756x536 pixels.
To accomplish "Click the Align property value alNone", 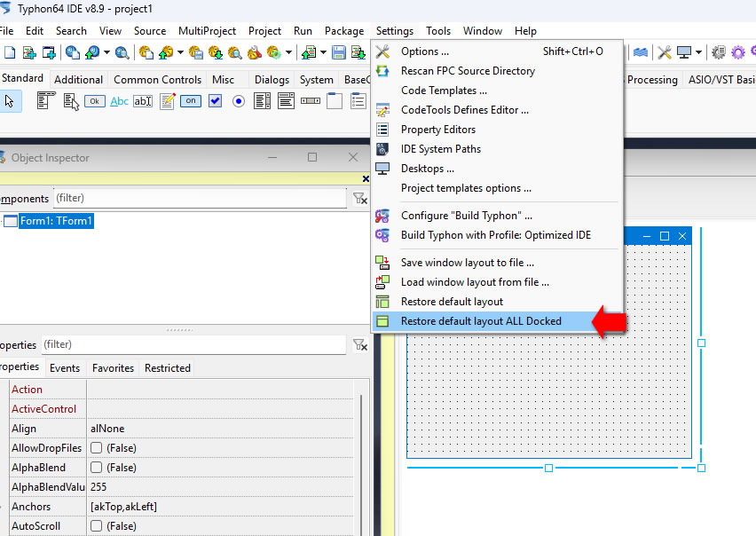I will pyautogui.click(x=106, y=429).
